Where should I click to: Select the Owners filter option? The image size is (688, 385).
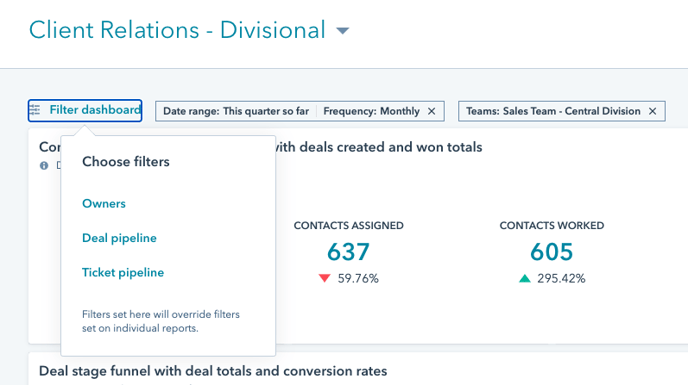click(x=104, y=204)
